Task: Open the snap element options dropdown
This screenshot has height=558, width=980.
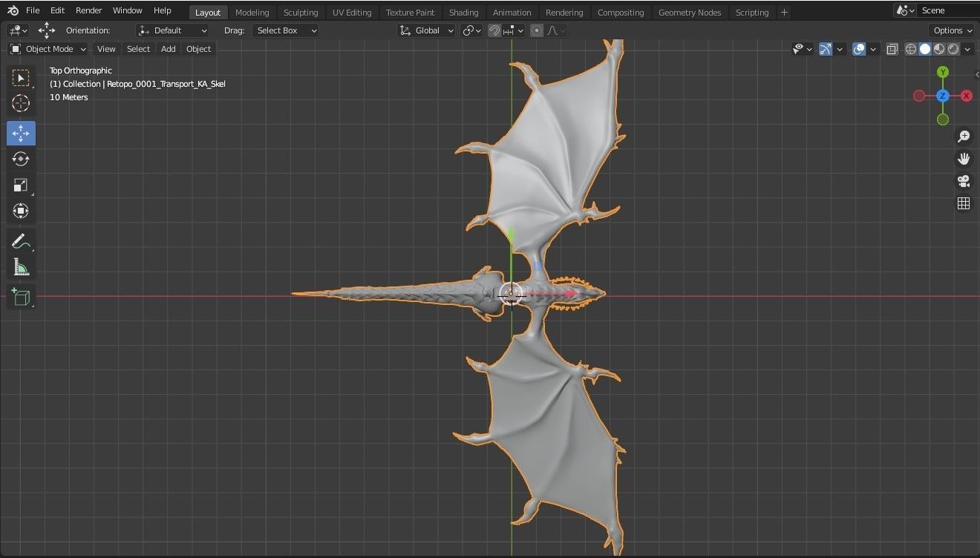Action: [514, 30]
